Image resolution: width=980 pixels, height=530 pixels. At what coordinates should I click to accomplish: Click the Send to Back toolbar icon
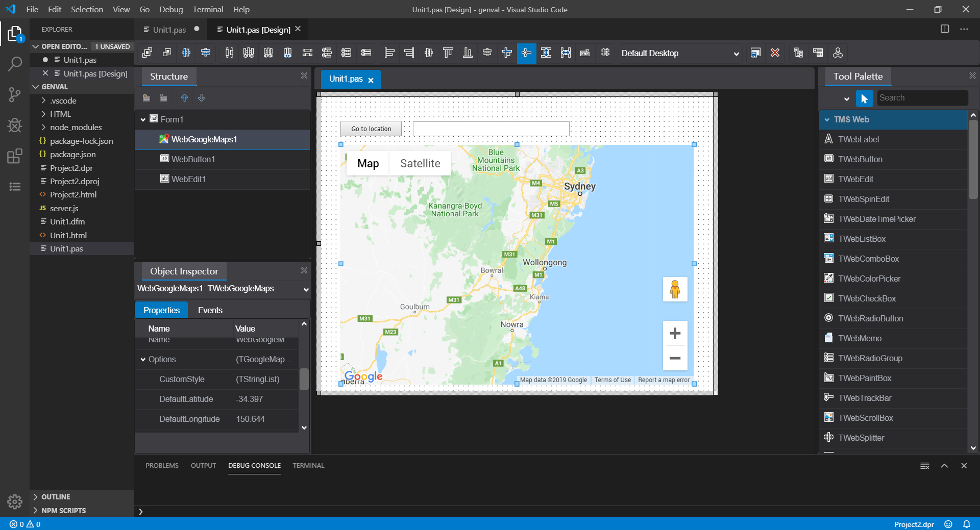(166, 53)
